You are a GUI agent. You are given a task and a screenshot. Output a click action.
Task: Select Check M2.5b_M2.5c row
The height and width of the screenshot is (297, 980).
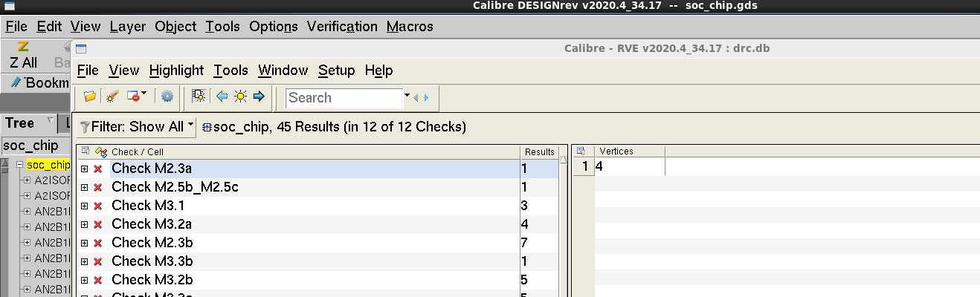[318, 187]
